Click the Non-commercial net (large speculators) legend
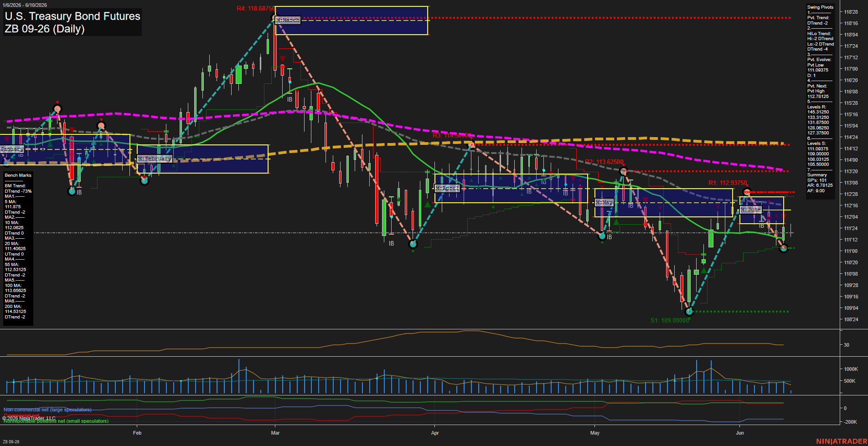This screenshot has height=446, width=868. click(47, 410)
